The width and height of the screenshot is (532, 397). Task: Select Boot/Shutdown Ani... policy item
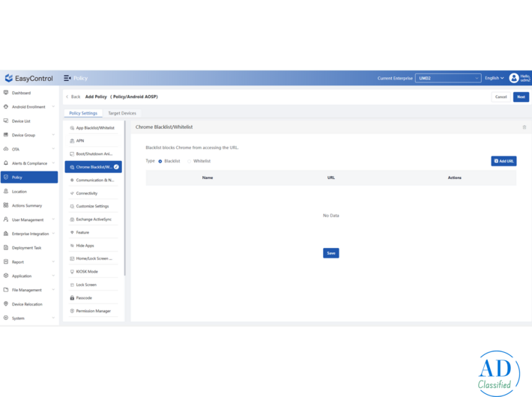(93, 154)
